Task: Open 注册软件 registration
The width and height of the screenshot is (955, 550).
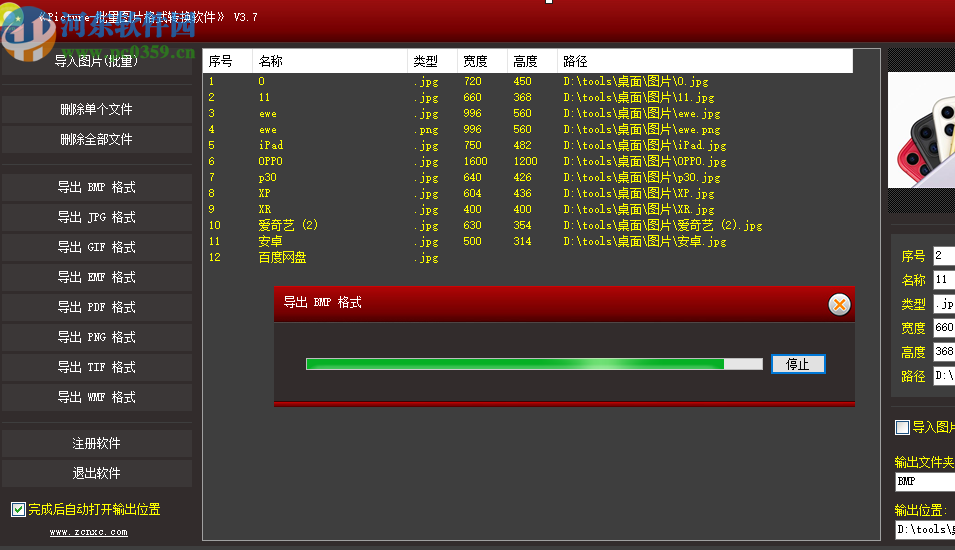Action: point(97,443)
